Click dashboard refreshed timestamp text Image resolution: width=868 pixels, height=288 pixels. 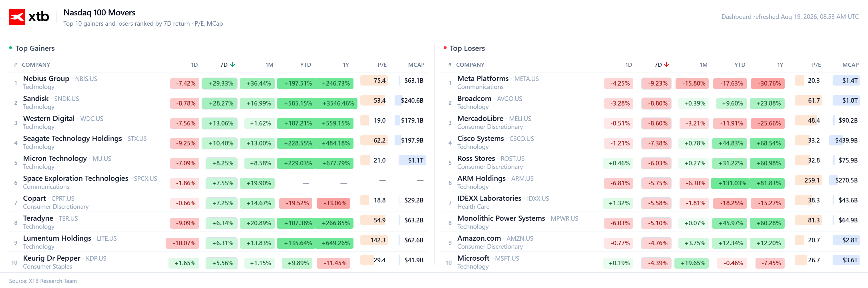click(789, 17)
